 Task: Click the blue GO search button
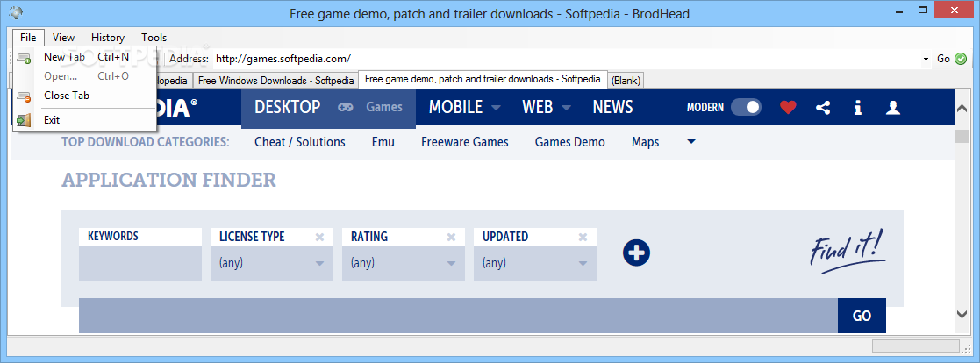862,316
